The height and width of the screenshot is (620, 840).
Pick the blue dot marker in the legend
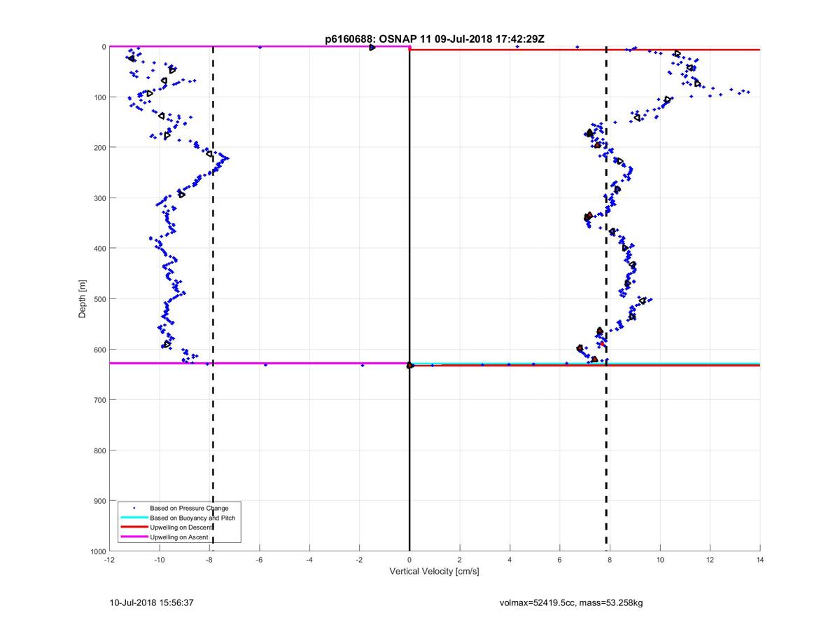click(x=133, y=508)
